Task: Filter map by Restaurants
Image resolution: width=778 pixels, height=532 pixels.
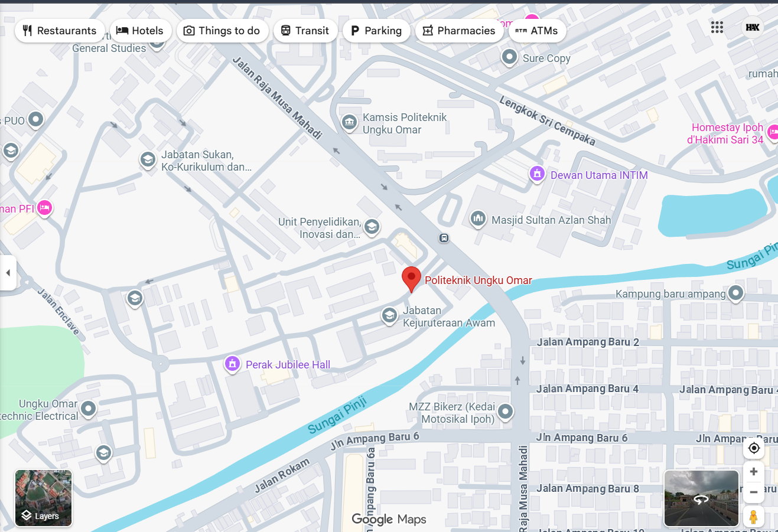Action: (x=60, y=31)
